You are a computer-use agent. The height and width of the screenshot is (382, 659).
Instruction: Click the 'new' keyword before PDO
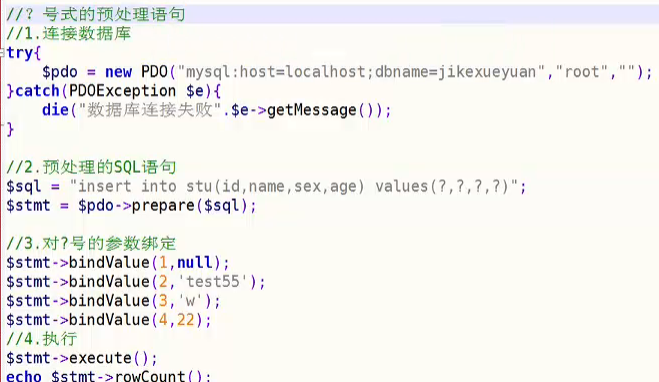point(119,72)
